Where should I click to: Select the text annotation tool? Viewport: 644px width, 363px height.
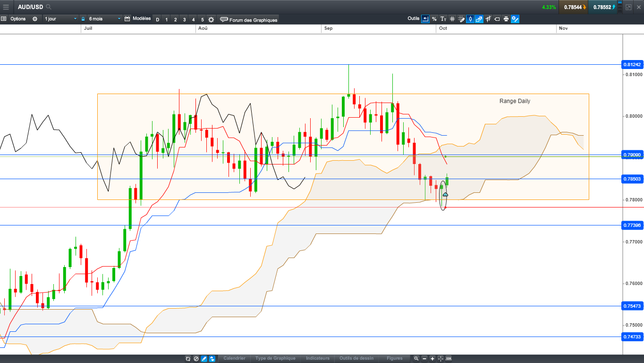(x=443, y=19)
